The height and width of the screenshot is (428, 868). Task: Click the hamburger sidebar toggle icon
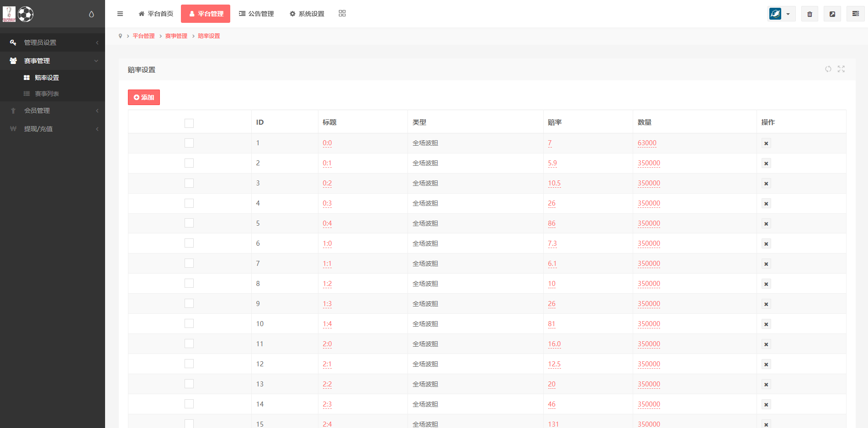pyautogui.click(x=120, y=14)
